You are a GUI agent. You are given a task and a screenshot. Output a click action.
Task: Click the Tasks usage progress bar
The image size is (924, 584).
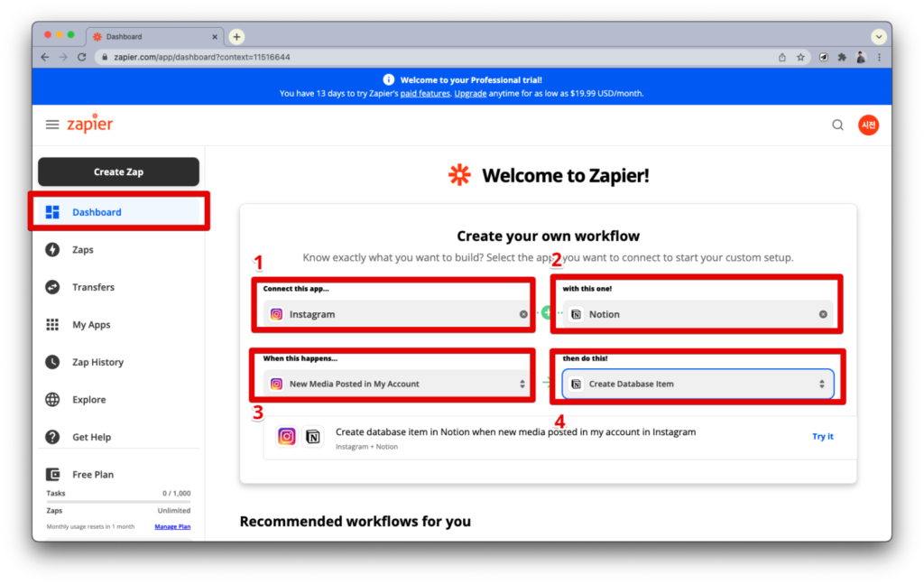coord(118,502)
